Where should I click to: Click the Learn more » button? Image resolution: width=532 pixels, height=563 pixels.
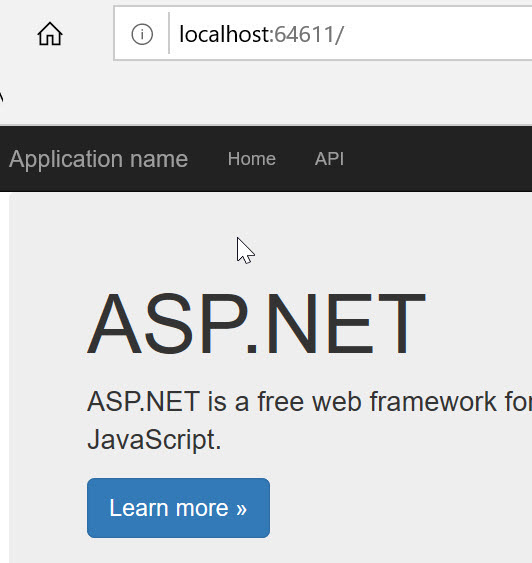(178, 508)
